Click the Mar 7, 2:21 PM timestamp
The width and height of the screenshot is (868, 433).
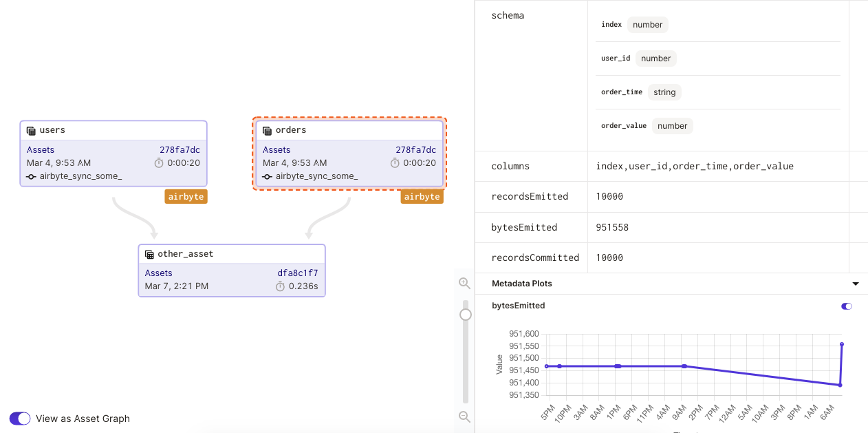tap(177, 286)
